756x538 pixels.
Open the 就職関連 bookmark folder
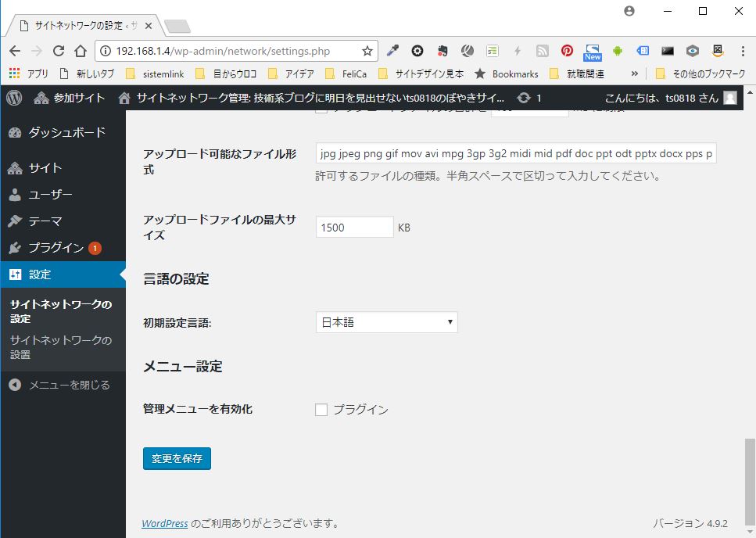tap(577, 74)
